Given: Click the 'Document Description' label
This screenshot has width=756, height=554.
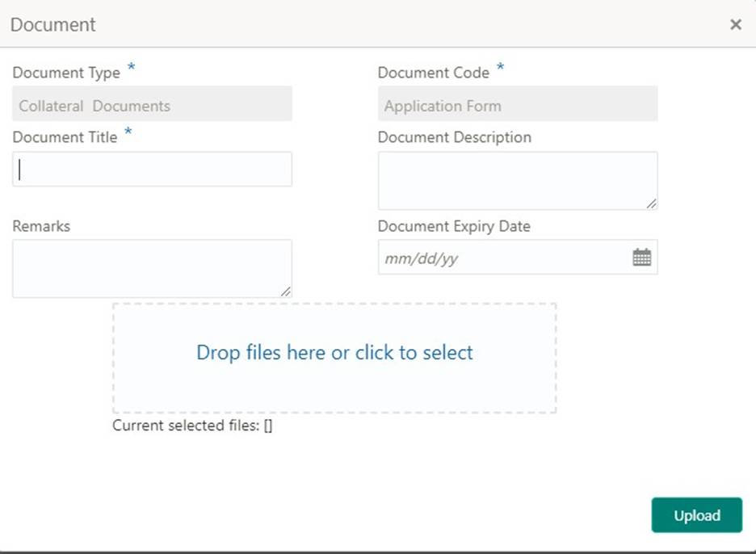Looking at the screenshot, I should 455,137.
